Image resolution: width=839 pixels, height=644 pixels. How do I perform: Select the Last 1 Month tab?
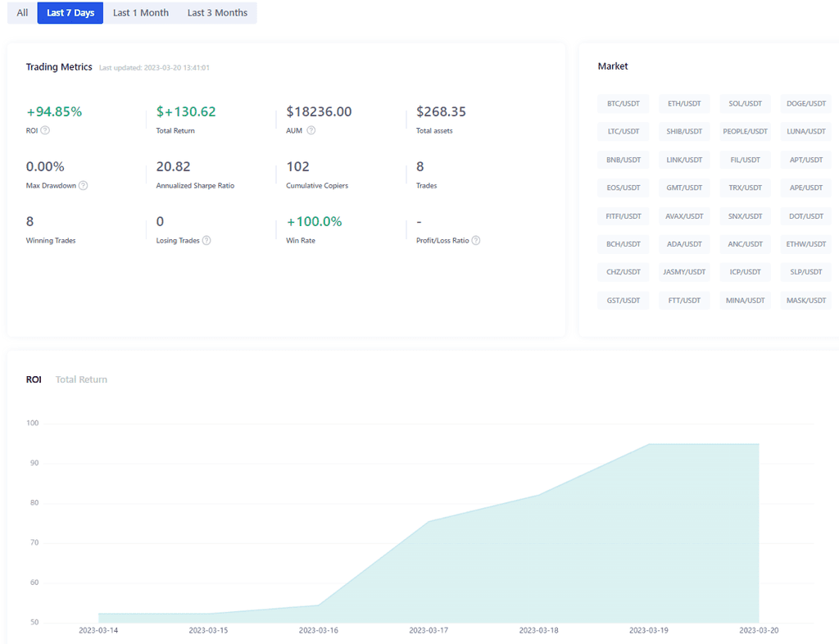[141, 13]
